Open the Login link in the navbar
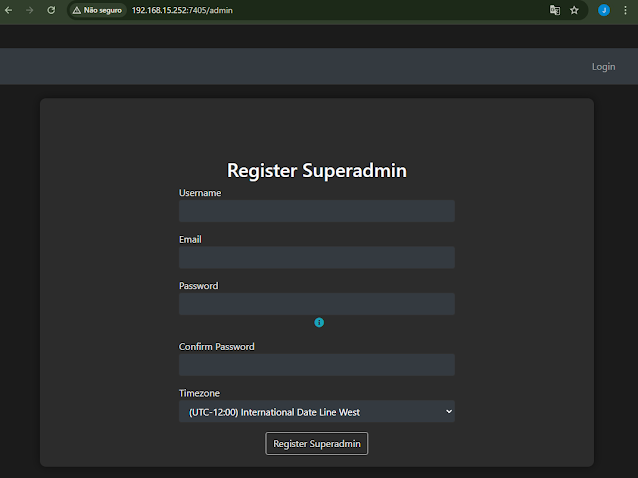Image resolution: width=638 pixels, height=478 pixels. [x=603, y=67]
